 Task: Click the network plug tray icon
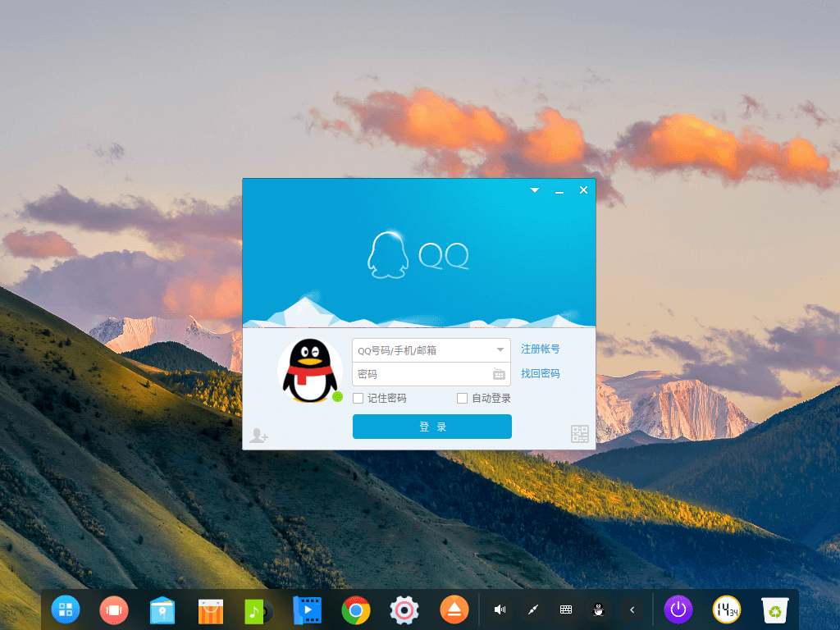click(x=533, y=609)
